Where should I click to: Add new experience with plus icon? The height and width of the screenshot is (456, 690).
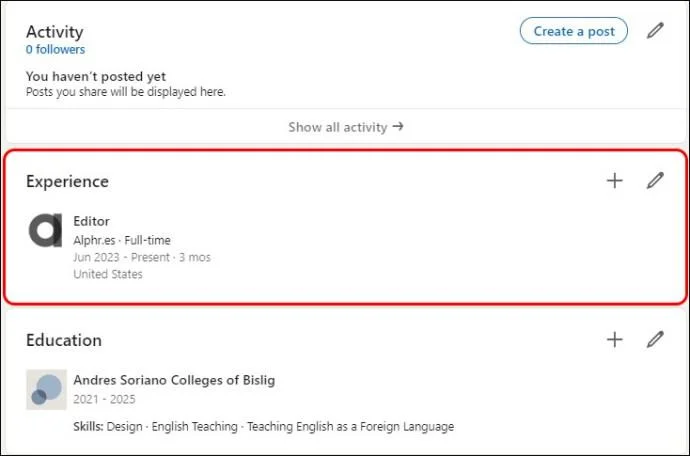pyautogui.click(x=614, y=180)
